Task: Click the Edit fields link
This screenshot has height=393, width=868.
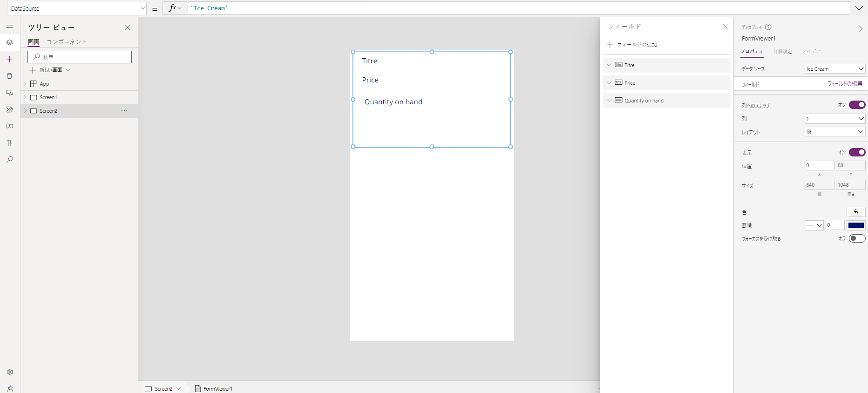Action: tap(845, 84)
